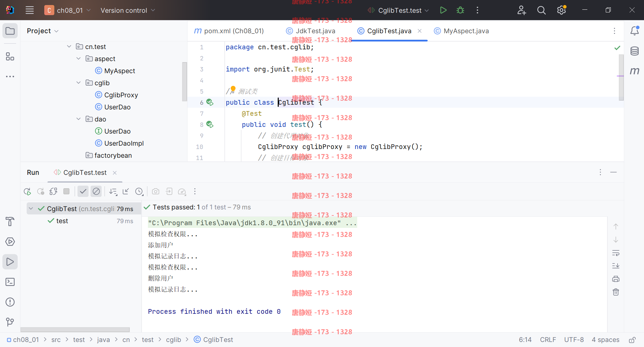
Task: Toggle Show Passed tests checkmark
Action: click(83, 191)
